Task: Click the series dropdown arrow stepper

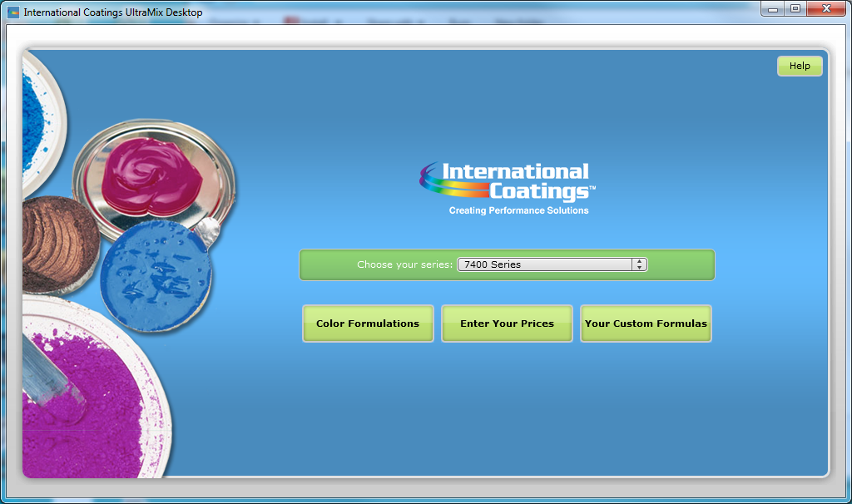Action: [640, 264]
